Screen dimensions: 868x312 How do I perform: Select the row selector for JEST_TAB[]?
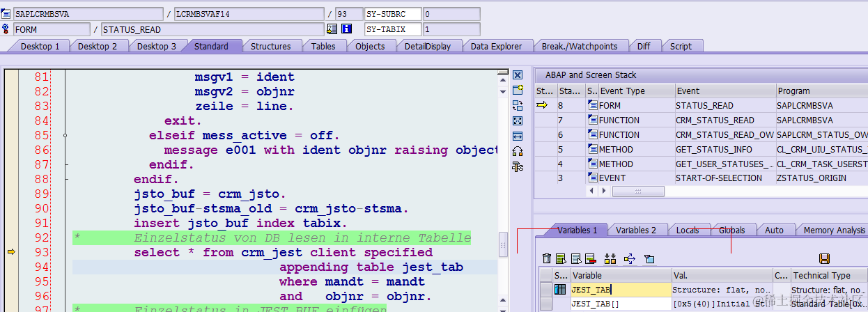545,304
